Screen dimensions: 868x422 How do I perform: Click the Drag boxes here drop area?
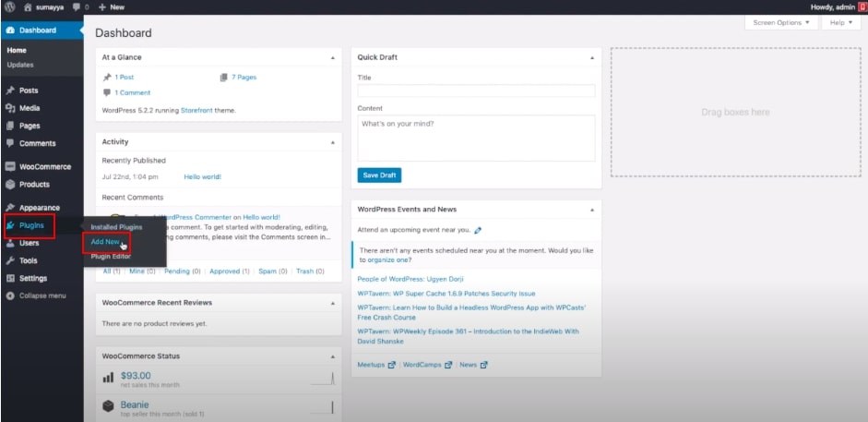click(x=736, y=112)
